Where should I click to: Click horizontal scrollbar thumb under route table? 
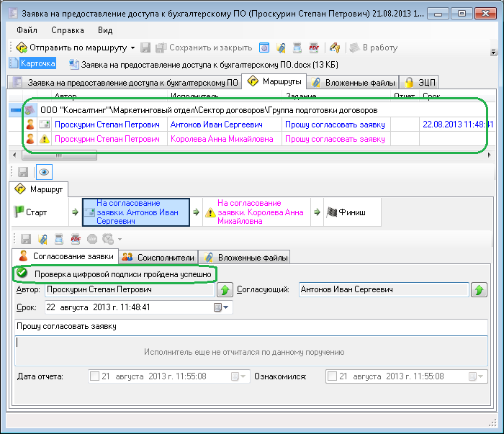coord(59,155)
